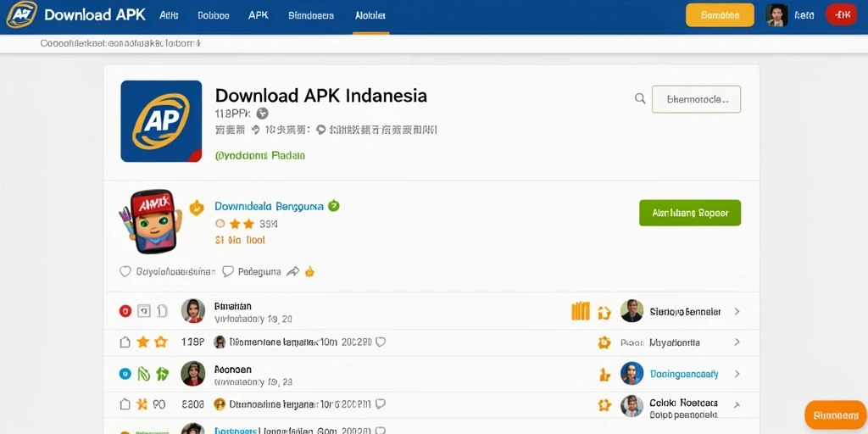Click the first rating star beside "33K"
Viewport: 868px width, 434px height.
coord(235,224)
